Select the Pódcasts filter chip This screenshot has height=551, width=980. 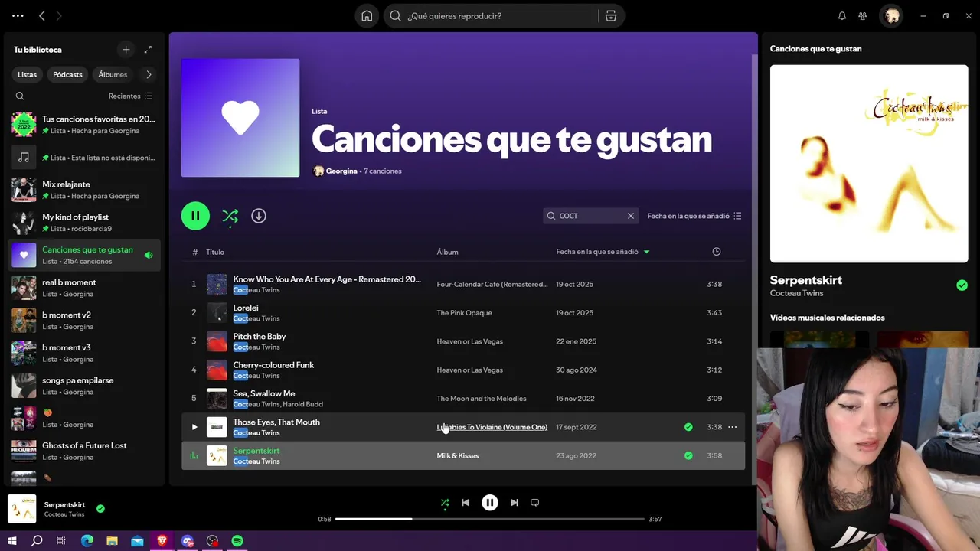coord(67,74)
